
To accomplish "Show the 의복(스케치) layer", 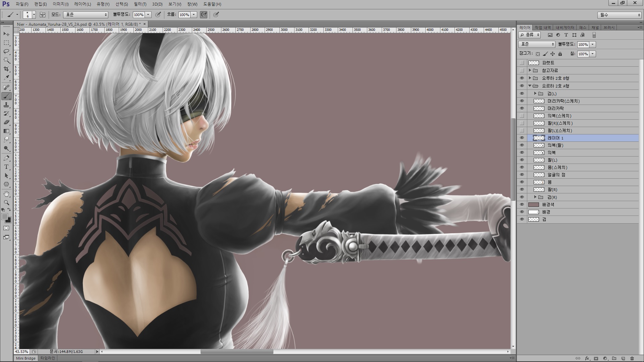I will (x=522, y=116).
